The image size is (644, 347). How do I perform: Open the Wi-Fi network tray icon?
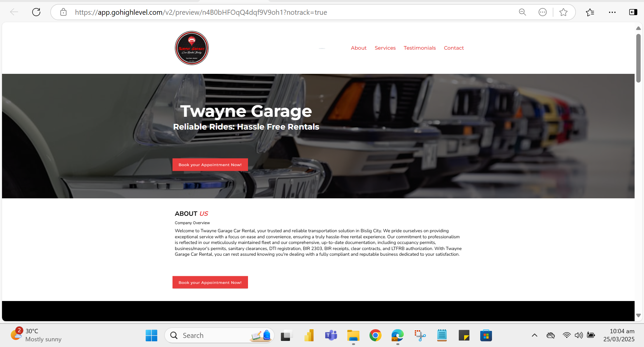tap(566, 335)
